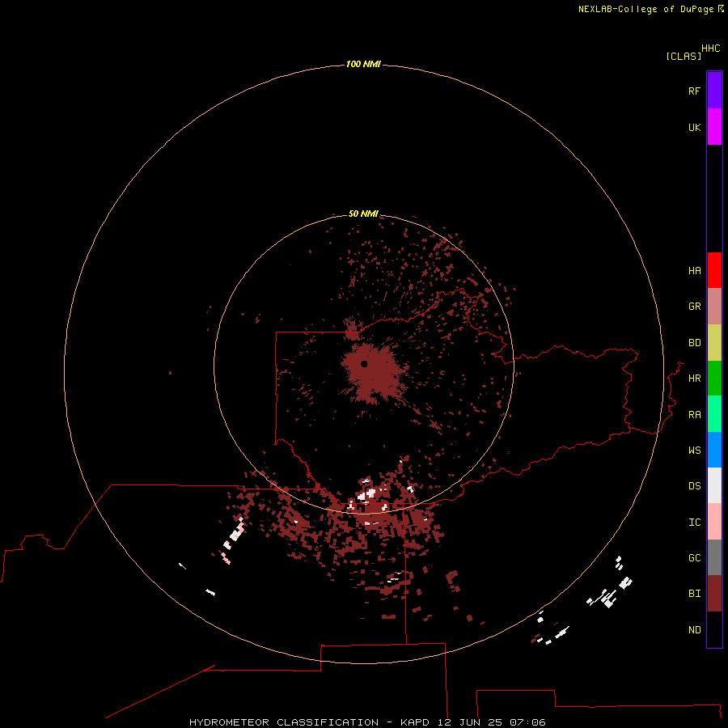Click the DS legend label
The image size is (728, 728).
[694, 486]
